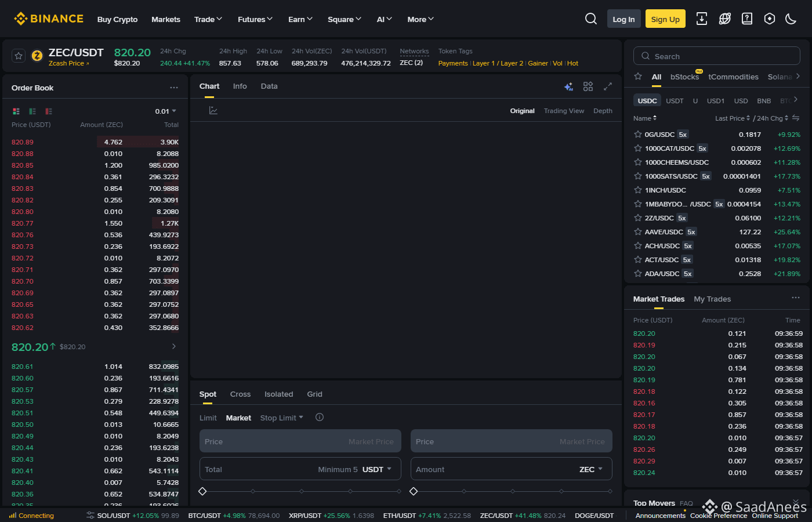Favorite the AAVE/USDC pair star
Screen dimensions: 812x522
638,231
